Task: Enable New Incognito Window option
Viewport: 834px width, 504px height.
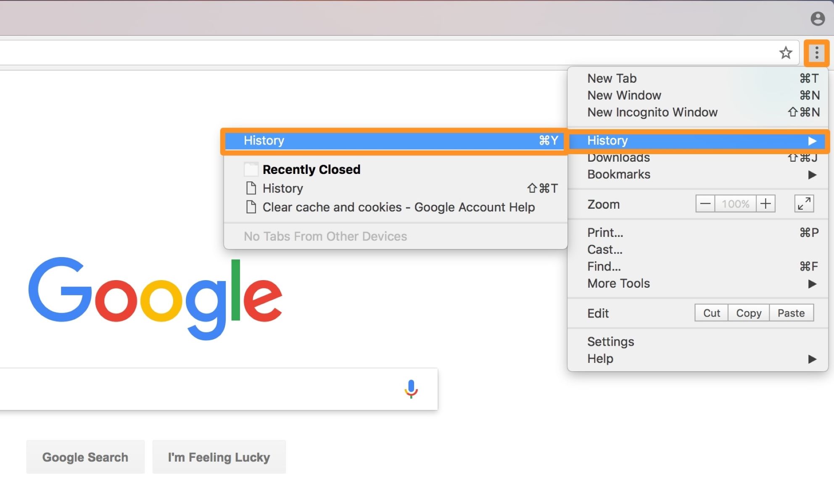Action: [x=651, y=113]
